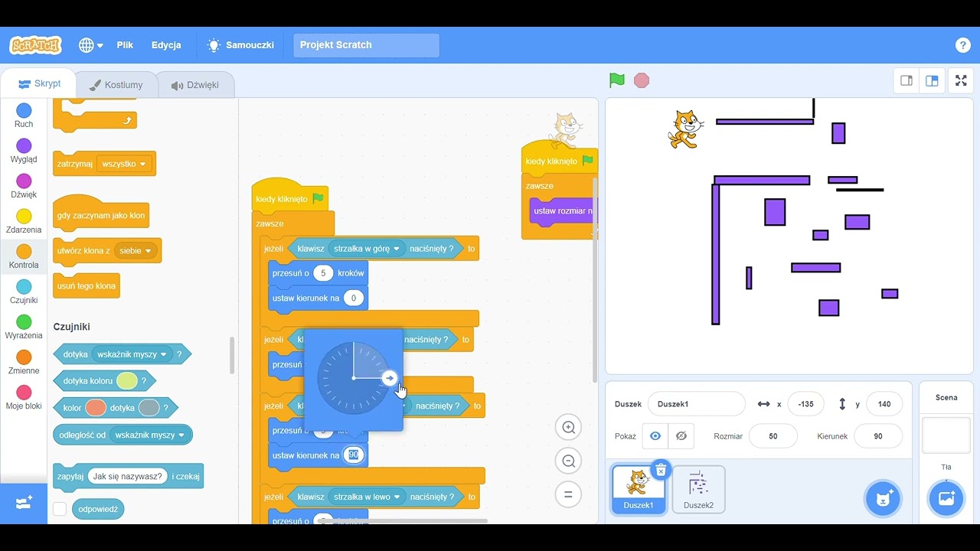Click the sprite x position field

[x=805, y=404]
